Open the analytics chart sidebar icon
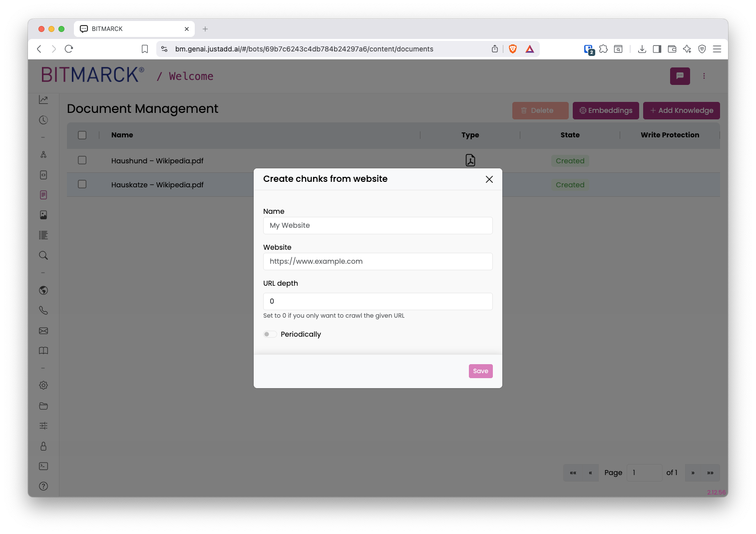756x534 pixels. [x=43, y=100]
